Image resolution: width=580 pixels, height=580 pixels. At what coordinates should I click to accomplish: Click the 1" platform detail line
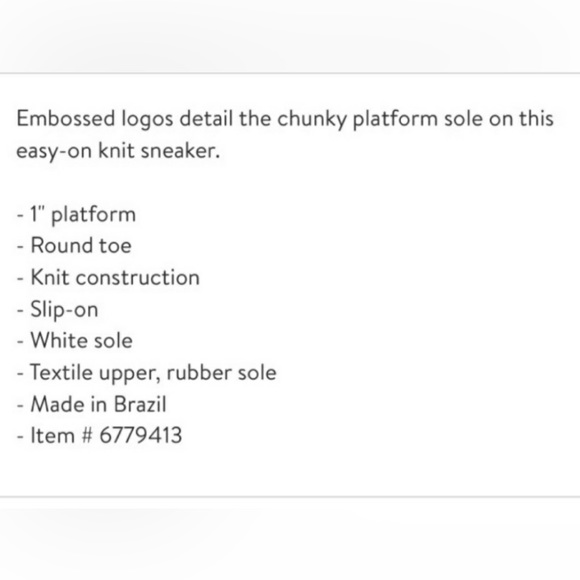[76, 215]
